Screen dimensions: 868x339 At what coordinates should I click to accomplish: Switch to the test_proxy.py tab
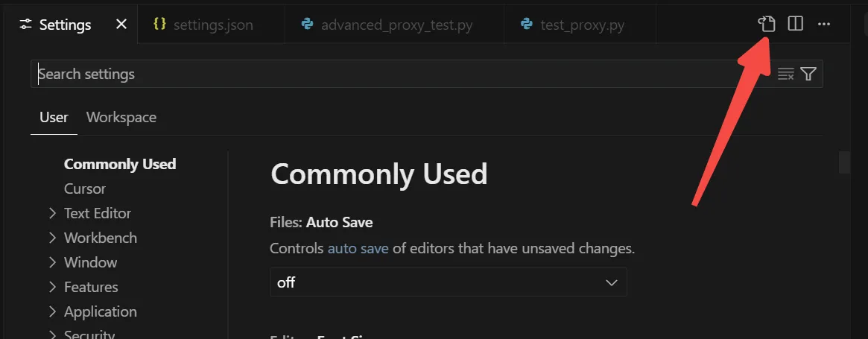tap(580, 25)
